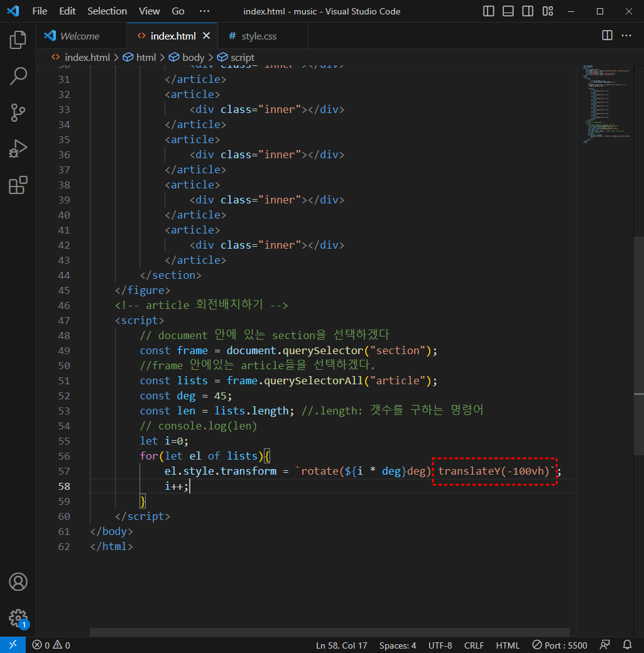Click the horizontal scrollbar at editor bottom
This screenshot has width=644, height=653.
(x=330, y=632)
